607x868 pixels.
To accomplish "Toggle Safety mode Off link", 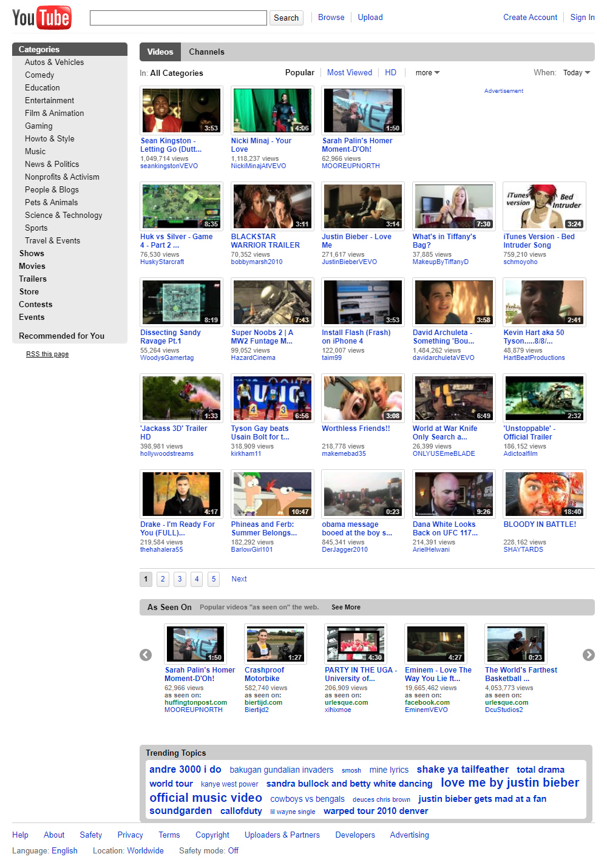I will (233, 851).
